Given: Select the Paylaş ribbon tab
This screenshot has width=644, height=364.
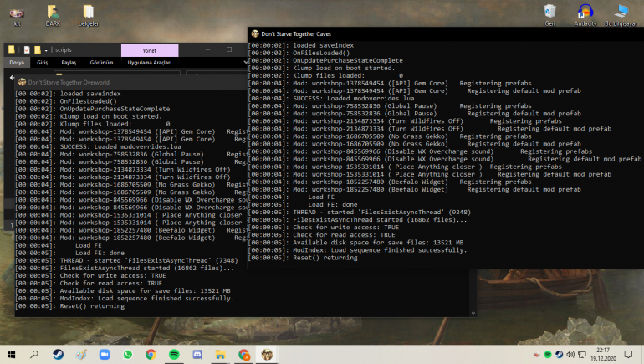Looking at the screenshot, I should click(x=69, y=62).
